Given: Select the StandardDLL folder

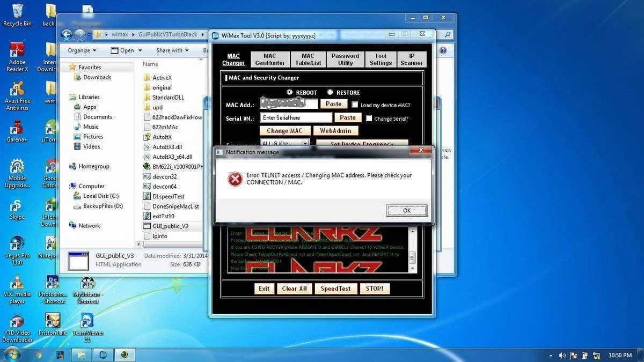Looking at the screenshot, I should [x=168, y=98].
